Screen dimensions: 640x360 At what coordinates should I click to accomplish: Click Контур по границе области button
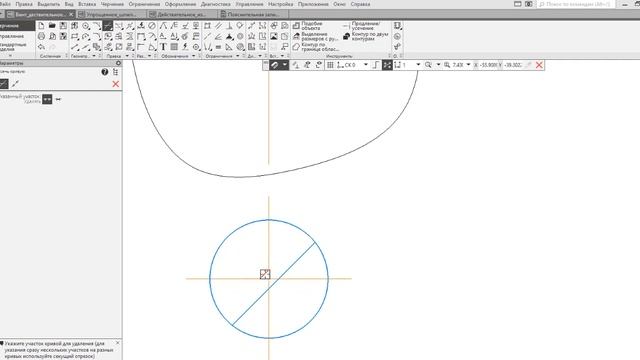pyautogui.click(x=316, y=47)
